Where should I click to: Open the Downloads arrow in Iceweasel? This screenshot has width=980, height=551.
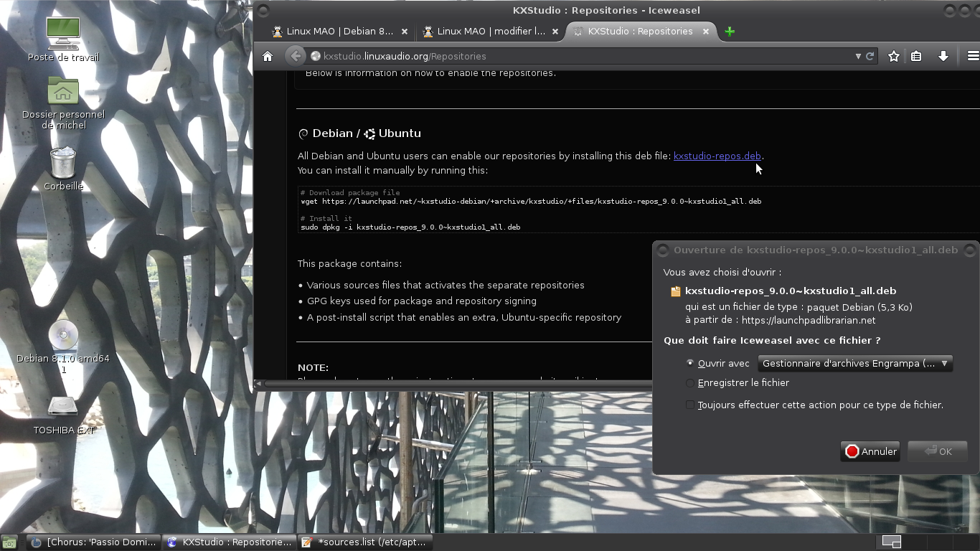point(943,56)
